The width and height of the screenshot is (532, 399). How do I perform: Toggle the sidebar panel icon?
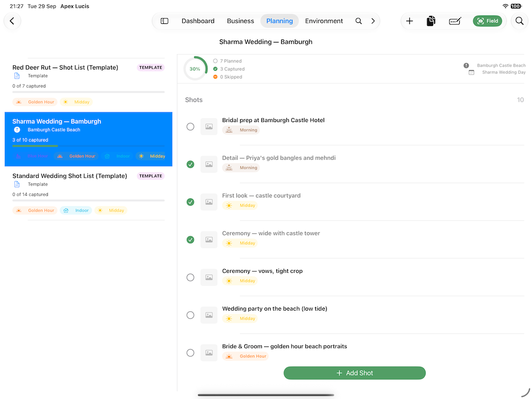pos(164,21)
